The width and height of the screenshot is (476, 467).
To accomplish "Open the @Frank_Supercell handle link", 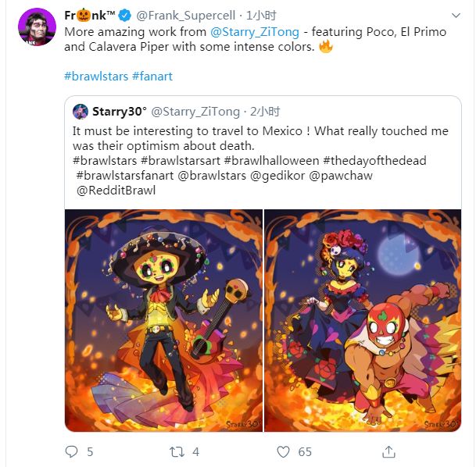I will (184, 16).
